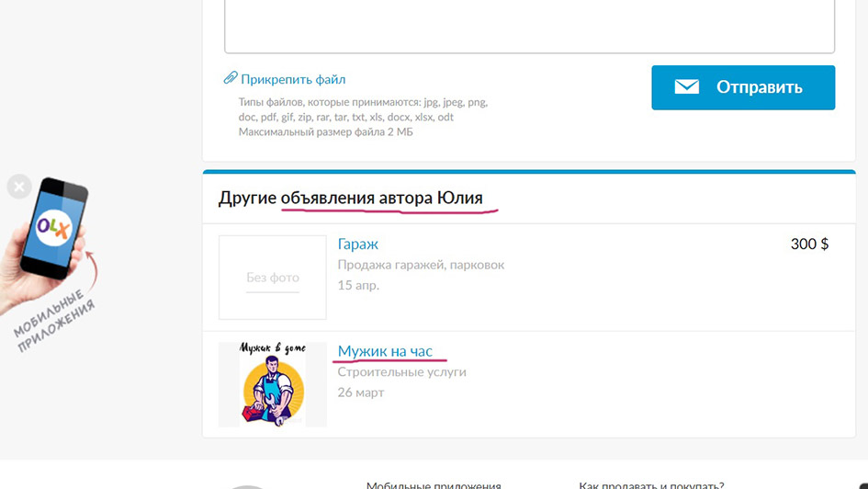The height and width of the screenshot is (489, 868).
Task: Click the '26 март' listing date
Action: pyautogui.click(x=361, y=392)
